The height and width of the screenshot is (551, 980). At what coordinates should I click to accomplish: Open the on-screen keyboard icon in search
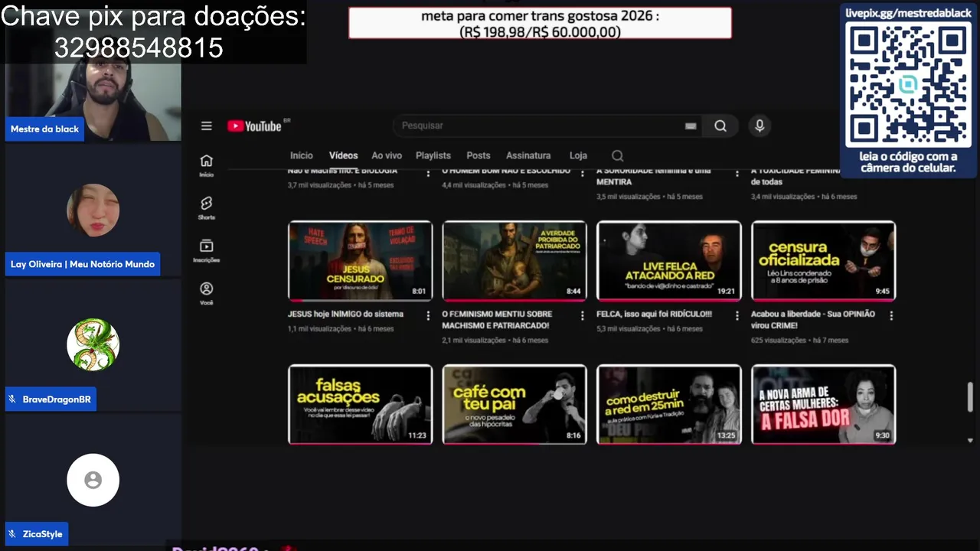[x=691, y=126]
